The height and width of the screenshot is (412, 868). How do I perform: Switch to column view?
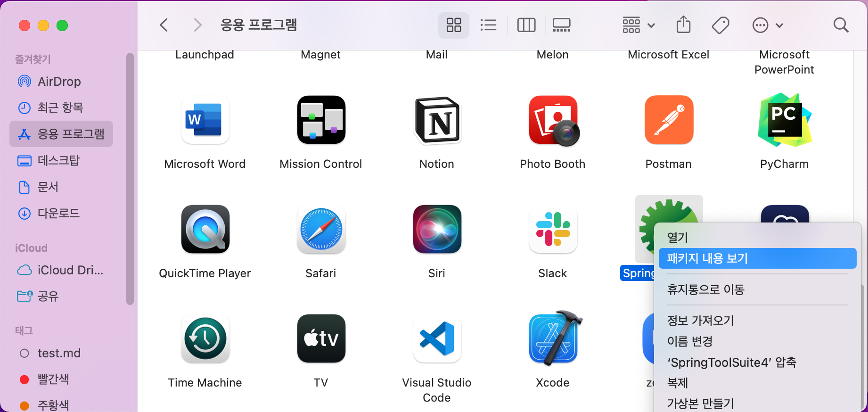[526, 25]
